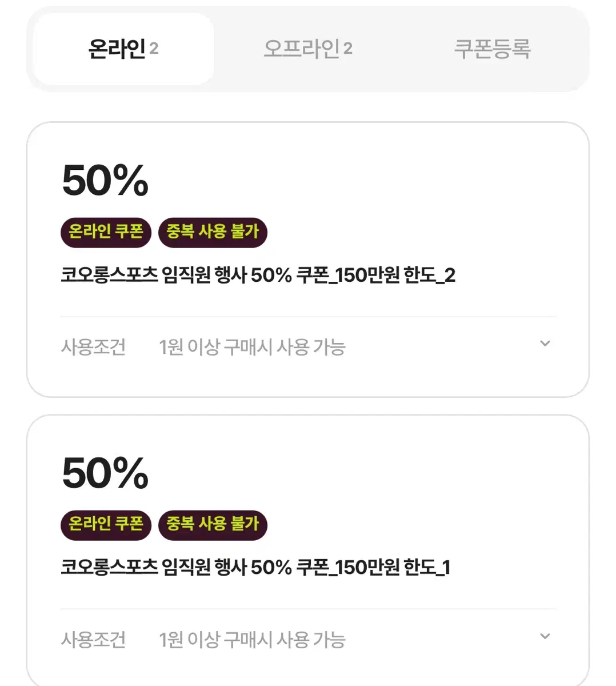Expand usage conditions of the 한도_1 coupon
The width and height of the screenshot is (616, 686).
(545, 636)
